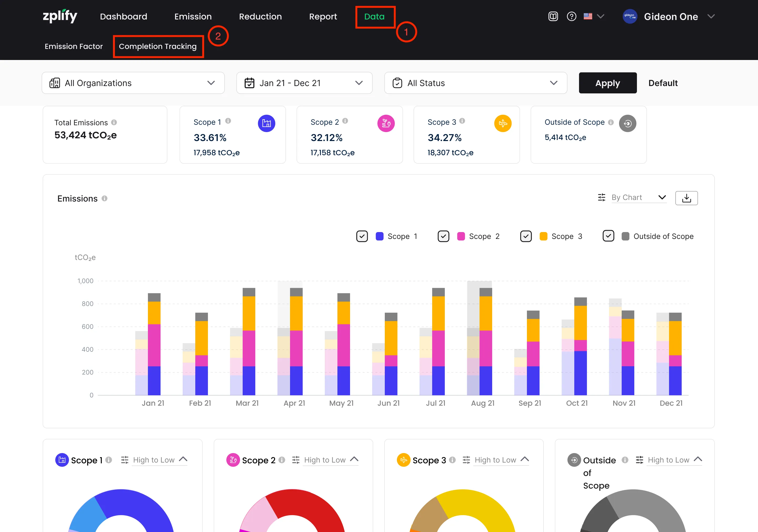Uncheck the Scope 1 legend checkbox
Image resolution: width=758 pixels, height=532 pixels.
(362, 236)
